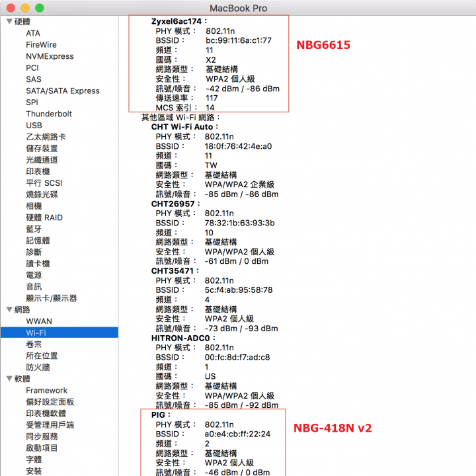Click BSSID value 78:32:1b:63:93:3b
Image resolution: width=476 pixels, height=476 pixels.
239,223
